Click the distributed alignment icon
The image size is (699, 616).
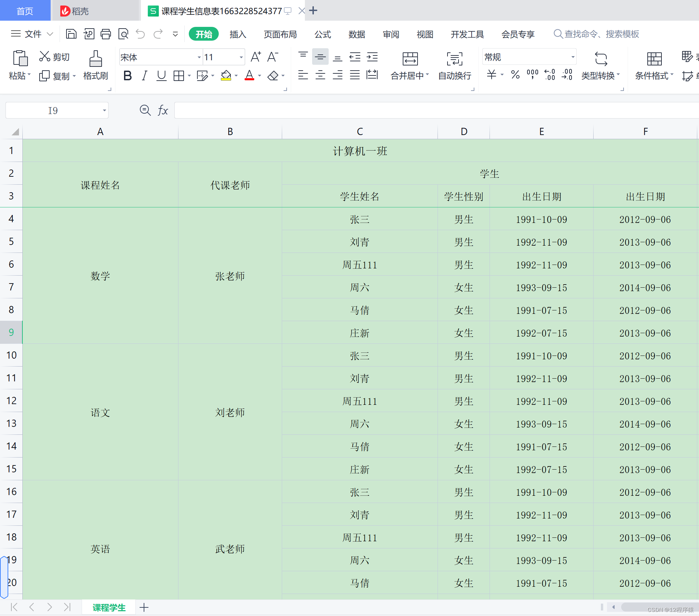pos(372,75)
